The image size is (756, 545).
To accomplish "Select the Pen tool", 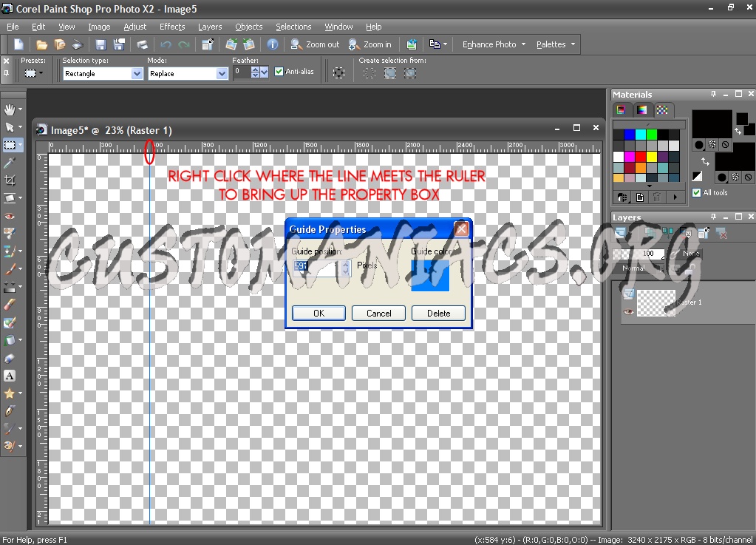I will (9, 411).
